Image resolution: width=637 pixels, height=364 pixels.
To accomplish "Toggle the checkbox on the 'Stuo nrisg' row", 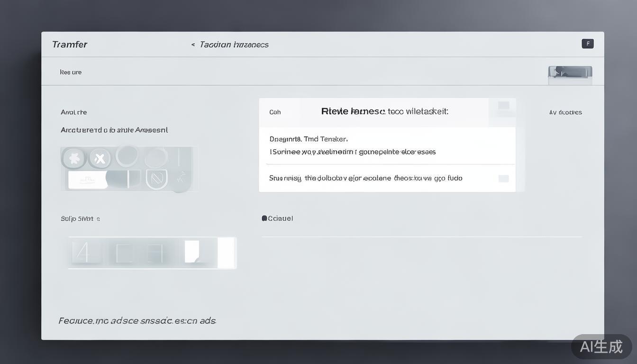I will [503, 179].
